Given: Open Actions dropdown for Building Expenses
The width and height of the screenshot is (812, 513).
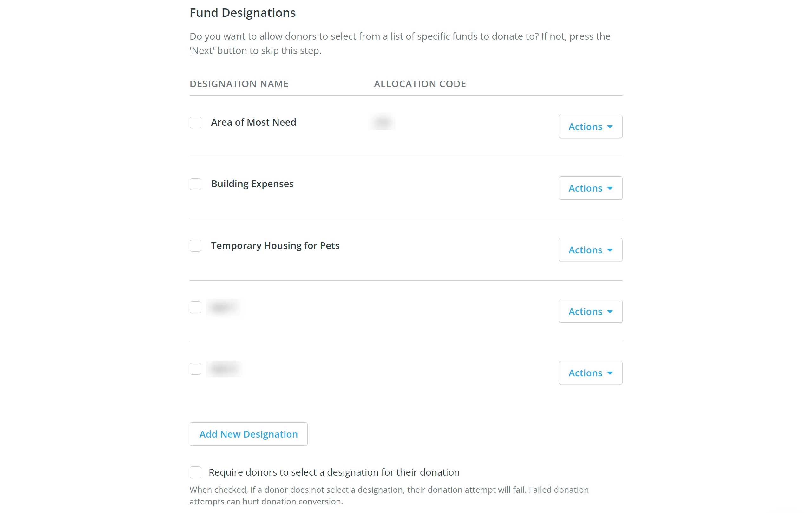Looking at the screenshot, I should (590, 188).
